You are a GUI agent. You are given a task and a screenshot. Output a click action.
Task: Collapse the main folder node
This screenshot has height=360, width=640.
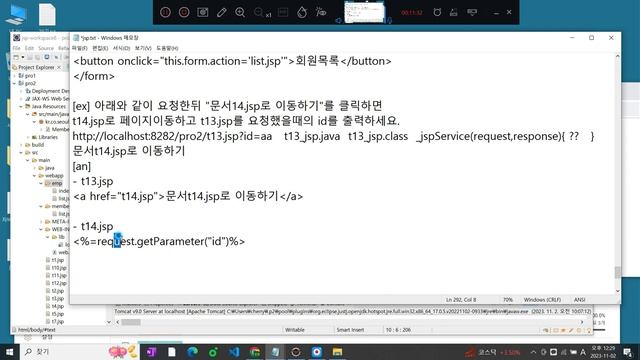[28, 160]
